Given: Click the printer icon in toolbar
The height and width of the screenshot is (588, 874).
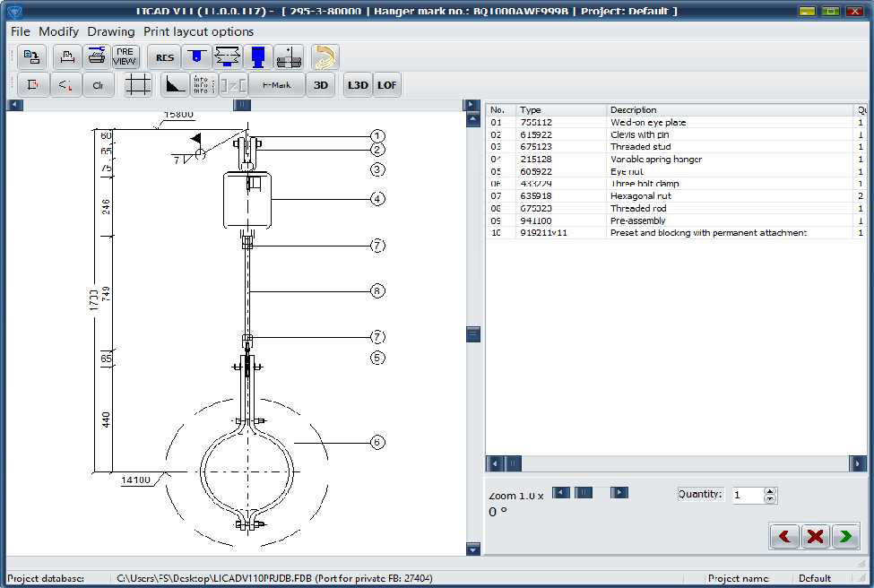Looking at the screenshot, I should click(95, 57).
